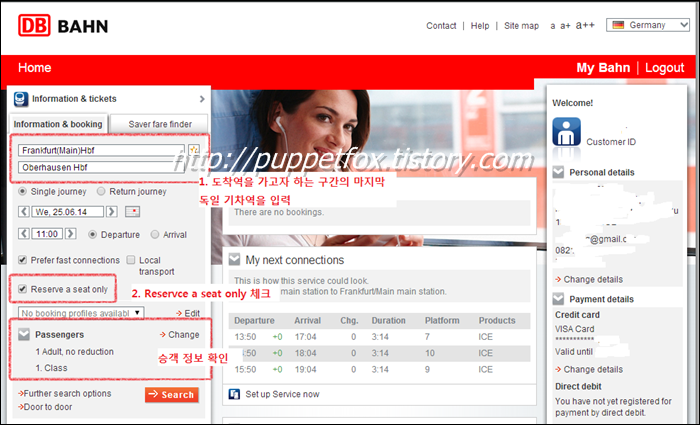Viewport: 700px width, 425px height.
Task: Click the Platform column header
Action: coord(442,321)
